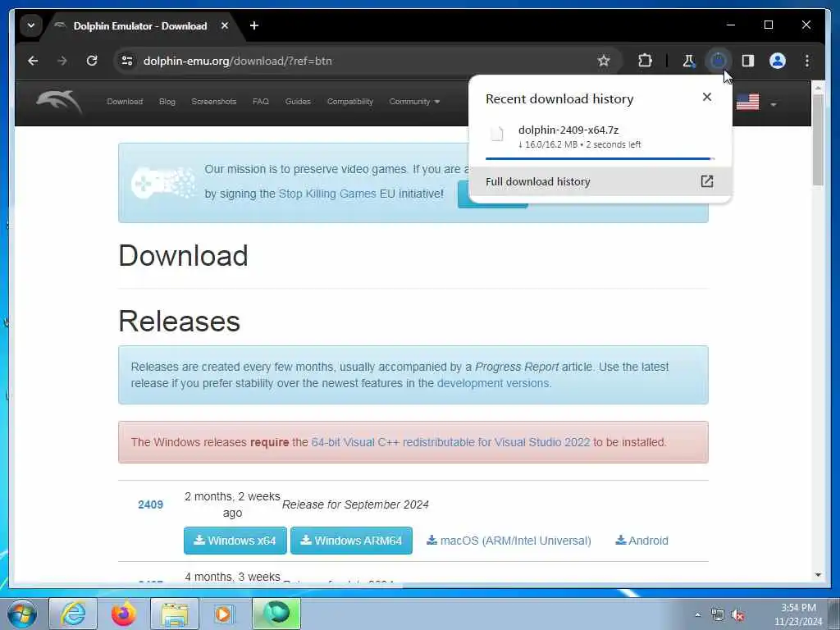
Task: Click the muted volume tray icon
Action: [x=737, y=615]
